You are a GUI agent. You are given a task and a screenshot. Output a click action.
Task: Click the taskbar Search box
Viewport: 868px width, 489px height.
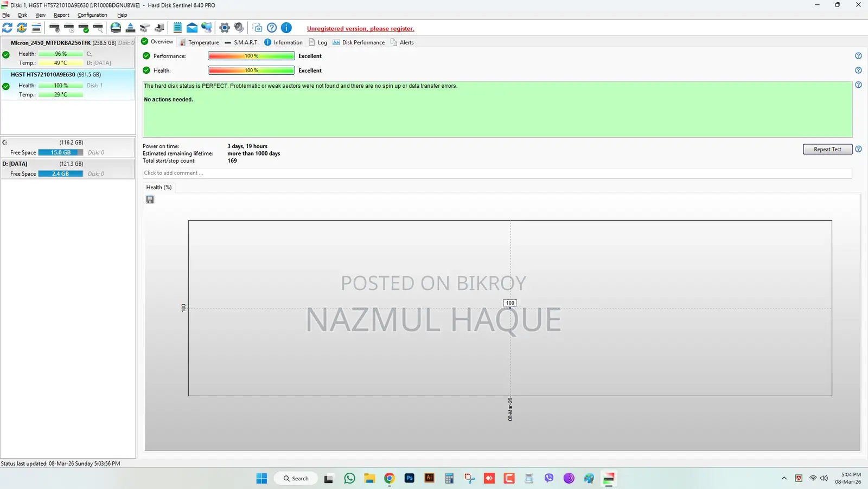296,478
